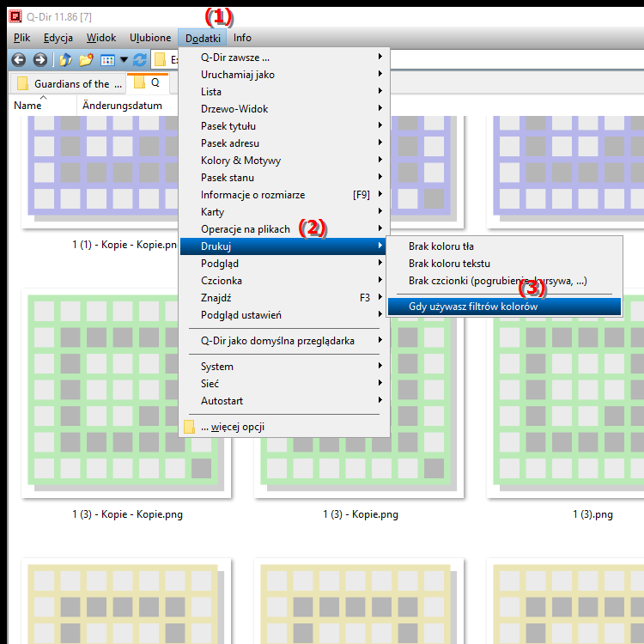The height and width of the screenshot is (644, 644).
Task: Toggle Brak koloru tła print option
Action: tap(504, 246)
